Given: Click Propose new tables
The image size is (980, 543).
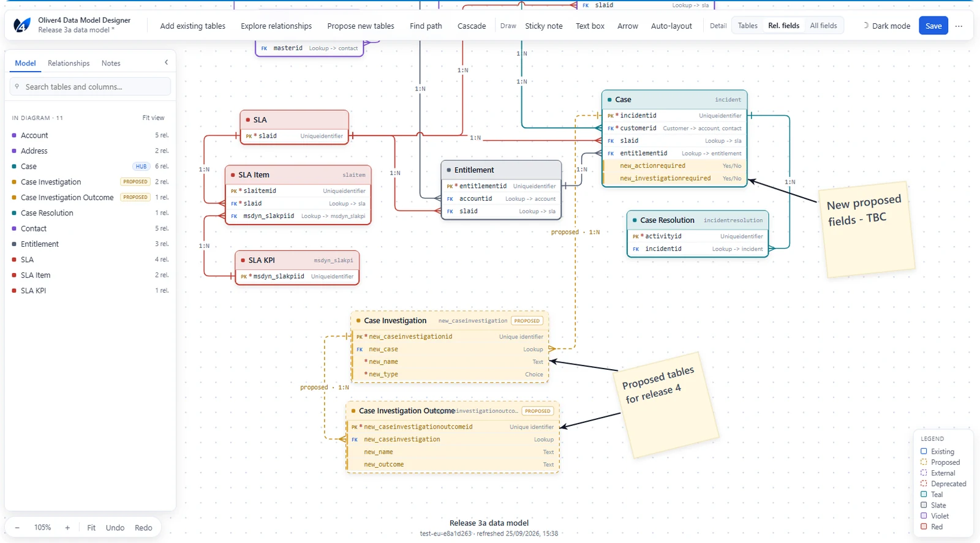Looking at the screenshot, I should point(361,26).
